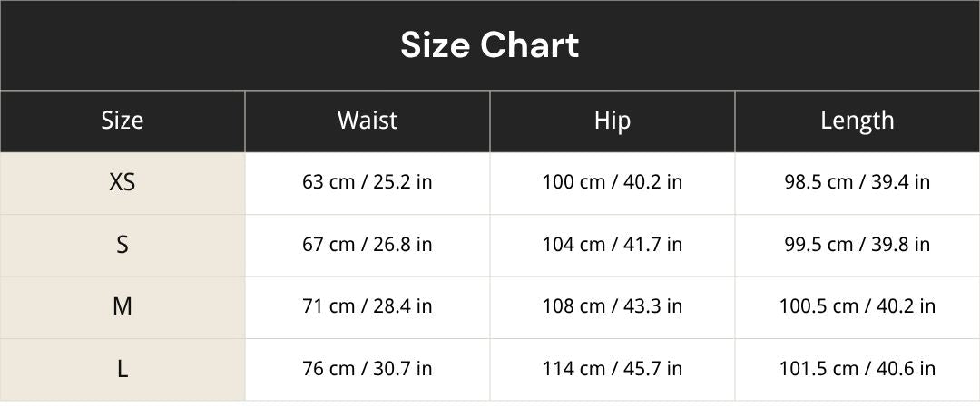Click the 101.5 cm / 40.6 in length cell
The height and width of the screenshot is (407, 980).
(857, 370)
